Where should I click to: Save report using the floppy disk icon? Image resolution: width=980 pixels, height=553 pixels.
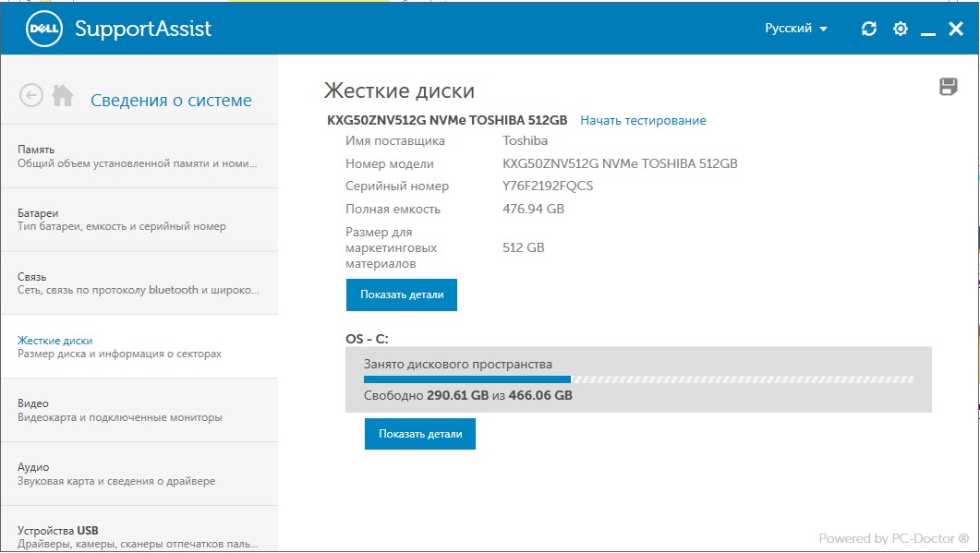[948, 86]
